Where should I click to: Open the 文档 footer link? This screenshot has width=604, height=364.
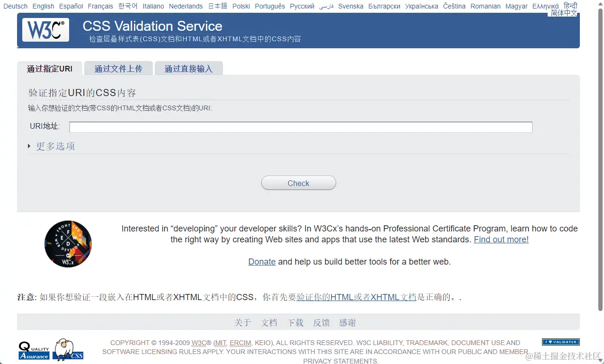coord(269,323)
